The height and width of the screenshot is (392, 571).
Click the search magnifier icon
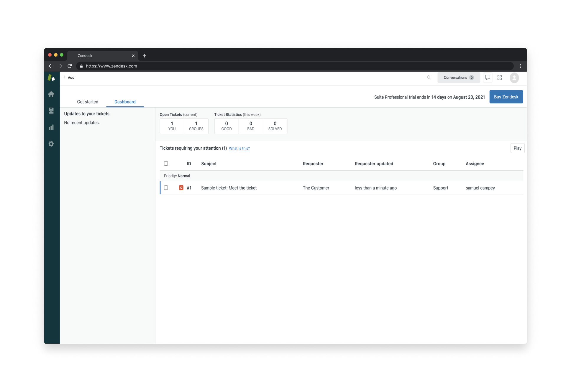pyautogui.click(x=429, y=78)
